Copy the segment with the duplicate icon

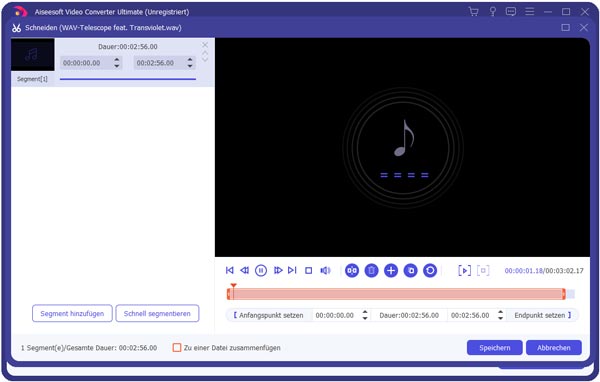411,271
